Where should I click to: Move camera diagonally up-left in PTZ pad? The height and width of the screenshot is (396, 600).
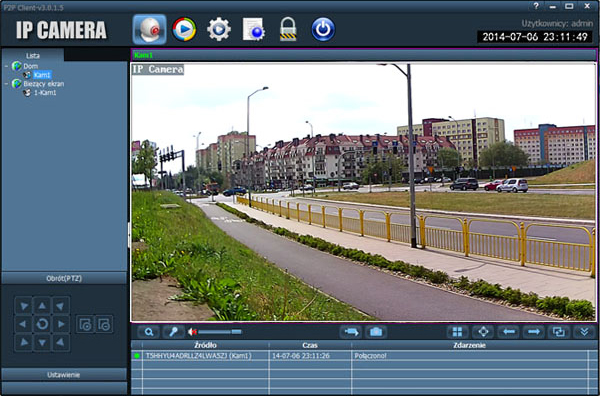coord(23,305)
